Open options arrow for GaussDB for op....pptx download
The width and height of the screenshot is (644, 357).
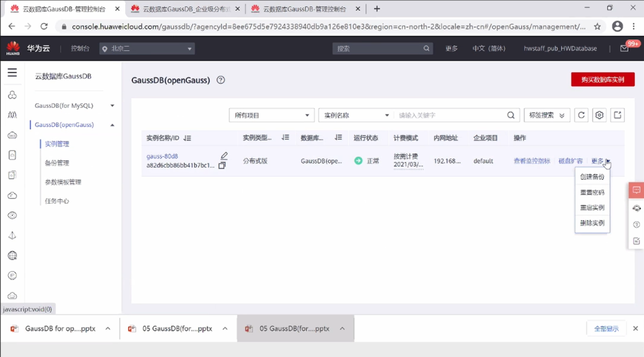point(108,329)
